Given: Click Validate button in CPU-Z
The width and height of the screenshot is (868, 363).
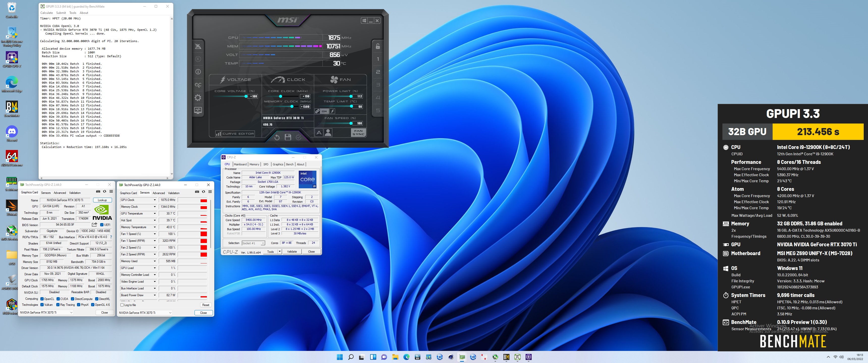Looking at the screenshot, I should (x=292, y=252).
